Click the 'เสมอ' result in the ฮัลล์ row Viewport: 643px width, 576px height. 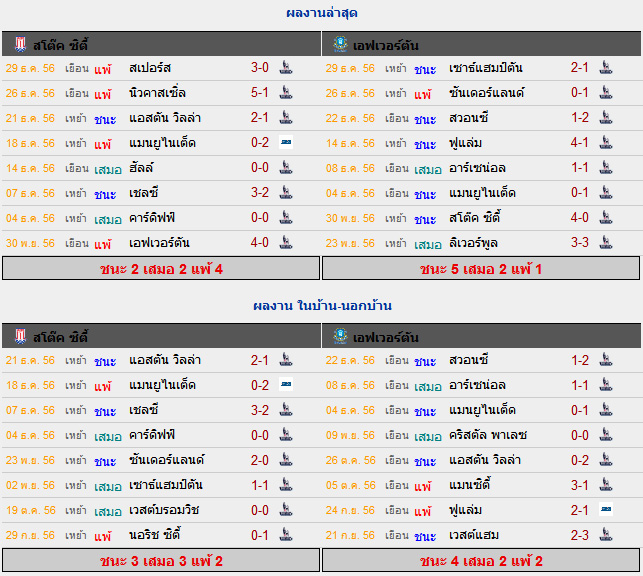[x=108, y=169]
